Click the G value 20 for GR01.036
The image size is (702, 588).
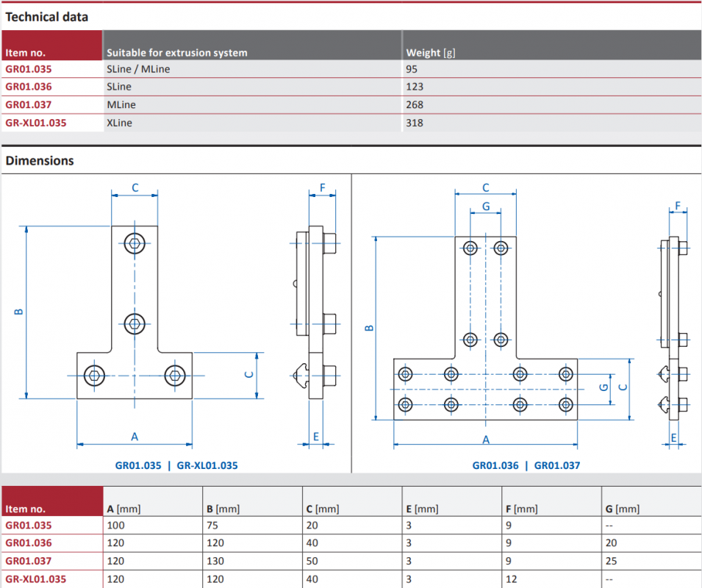tap(611, 543)
